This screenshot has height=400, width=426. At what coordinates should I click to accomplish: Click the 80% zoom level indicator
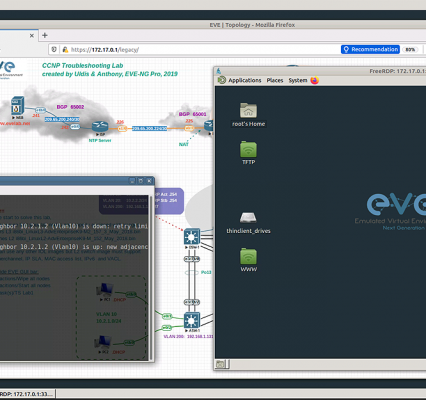(410, 49)
